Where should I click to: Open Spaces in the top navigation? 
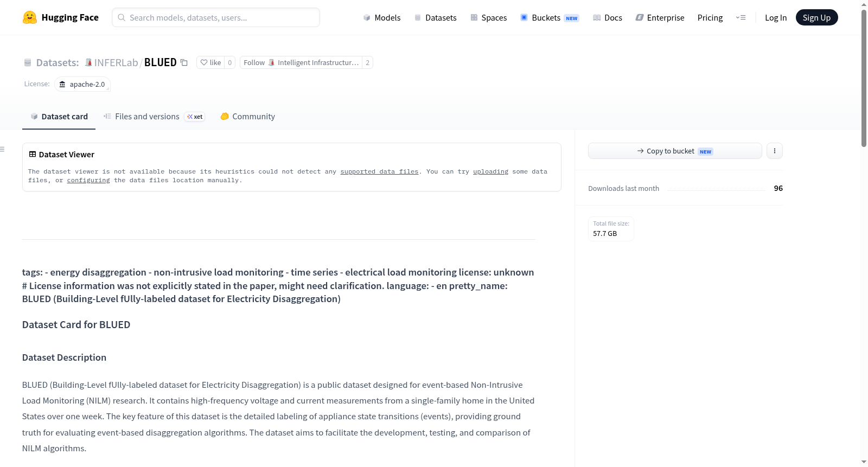[x=489, y=17]
